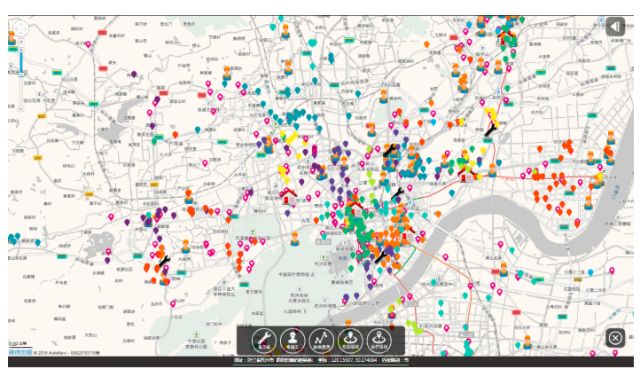Viewport: 640px width, 377px height.
Task: Click the colored location-pin layer button
Action: [x=350, y=340]
